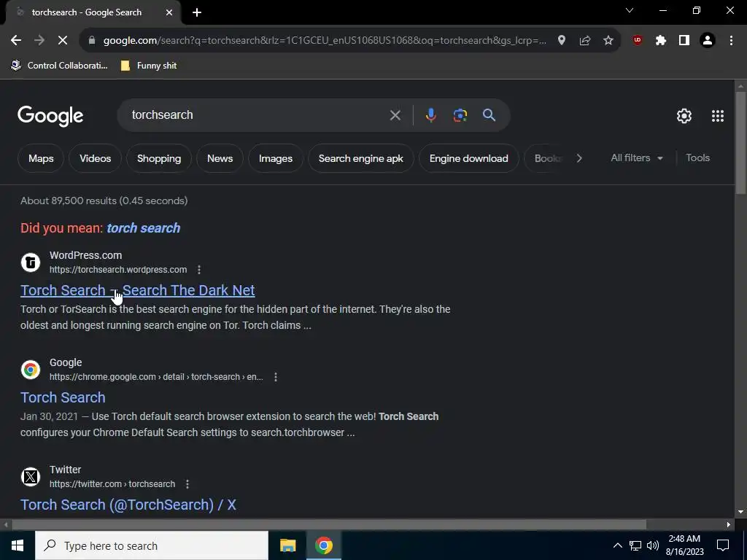
Task: Click the address bar URL
Action: (x=325, y=41)
